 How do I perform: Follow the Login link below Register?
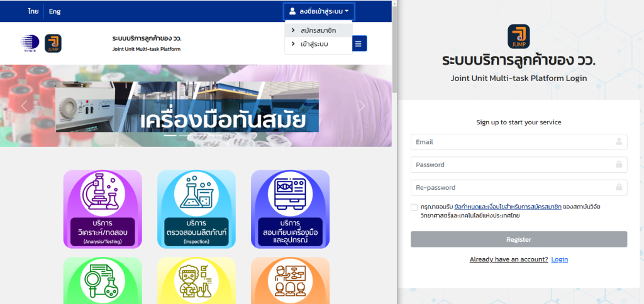click(559, 259)
